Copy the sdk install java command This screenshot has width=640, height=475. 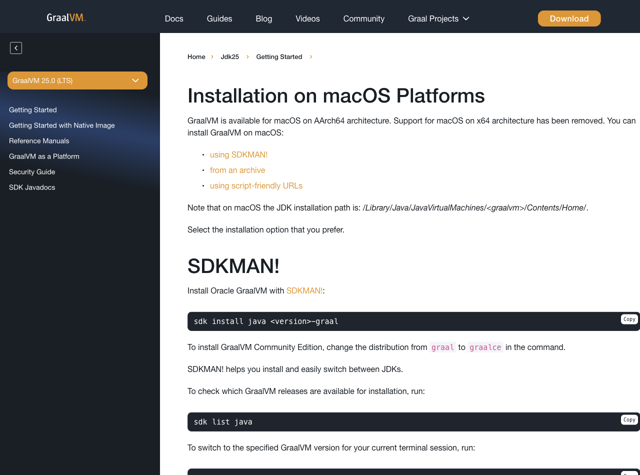point(629,319)
